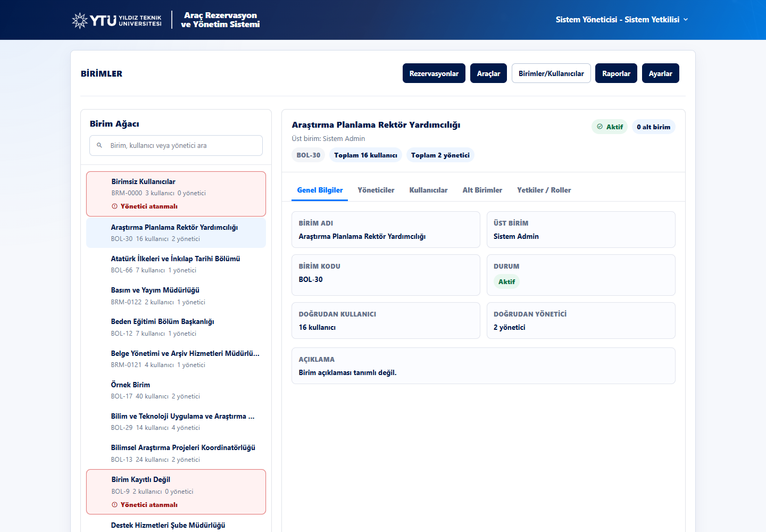Click warning icon under Birim Kayıtlı Değil
Screen dimensions: 766x532
click(x=114, y=505)
